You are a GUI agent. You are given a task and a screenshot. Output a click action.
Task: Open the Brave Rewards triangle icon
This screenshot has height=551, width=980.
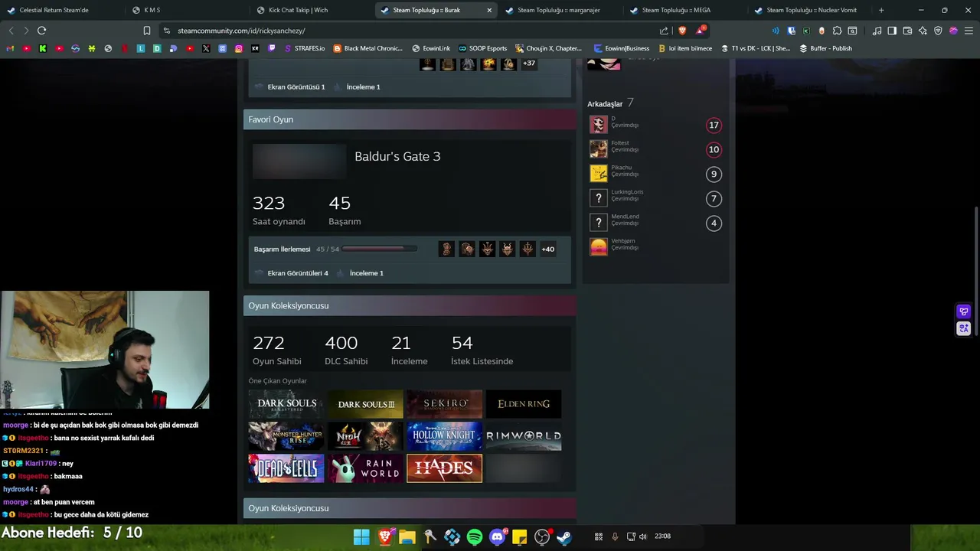(x=700, y=31)
